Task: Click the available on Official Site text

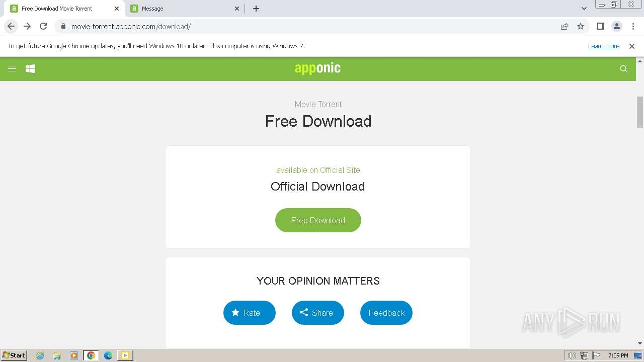Action: (x=318, y=170)
